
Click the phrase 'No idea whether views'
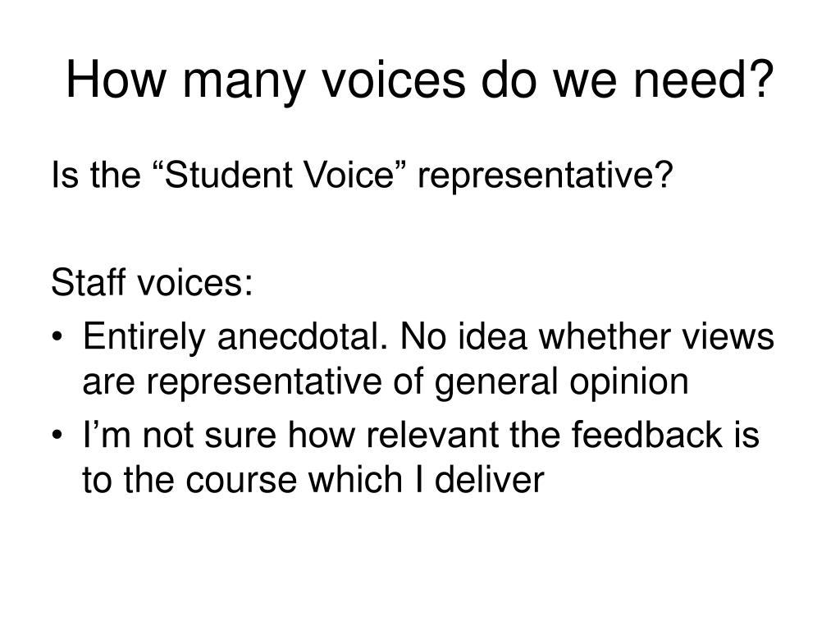587,336
